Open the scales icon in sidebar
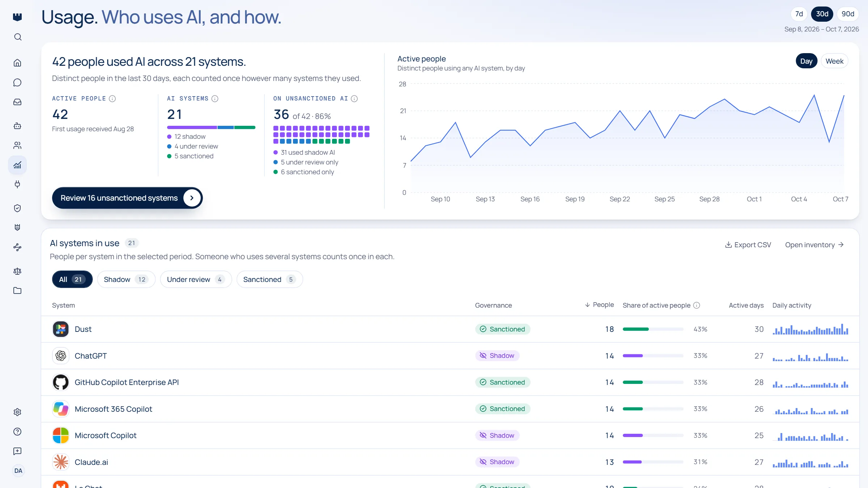 point(17,271)
